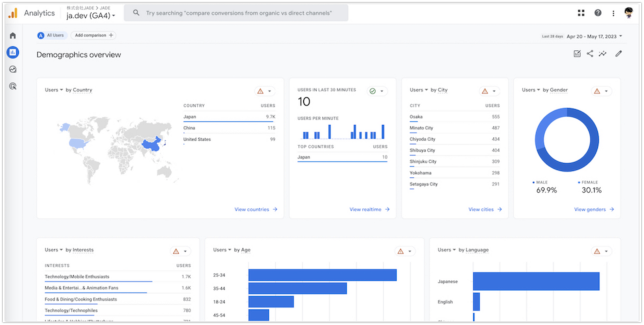The width and height of the screenshot is (644, 325).
Task: Click Japan row under Top Countries
Action: coord(342,157)
